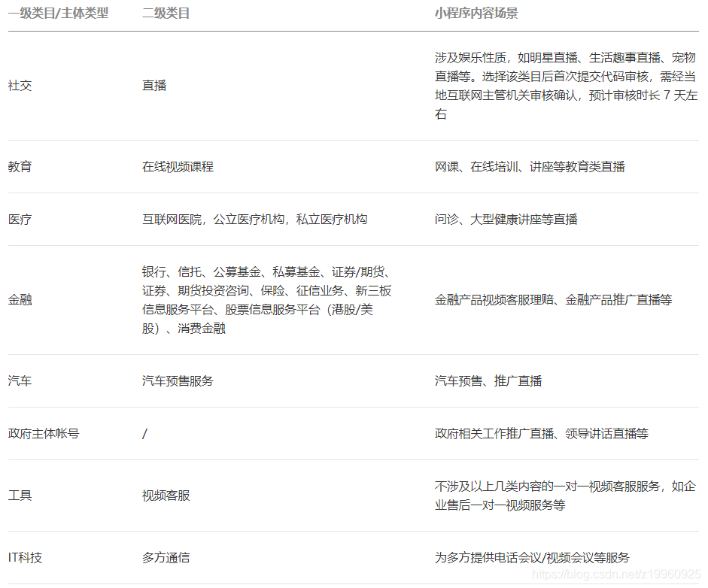Click '政府相关工作推广直播、领导讲话直播等' text
Screen dimensions: 708x588
542,434
